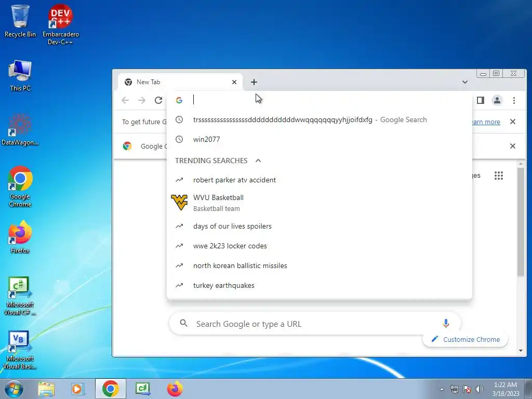Click the Chrome taskbar button

[x=110, y=389]
